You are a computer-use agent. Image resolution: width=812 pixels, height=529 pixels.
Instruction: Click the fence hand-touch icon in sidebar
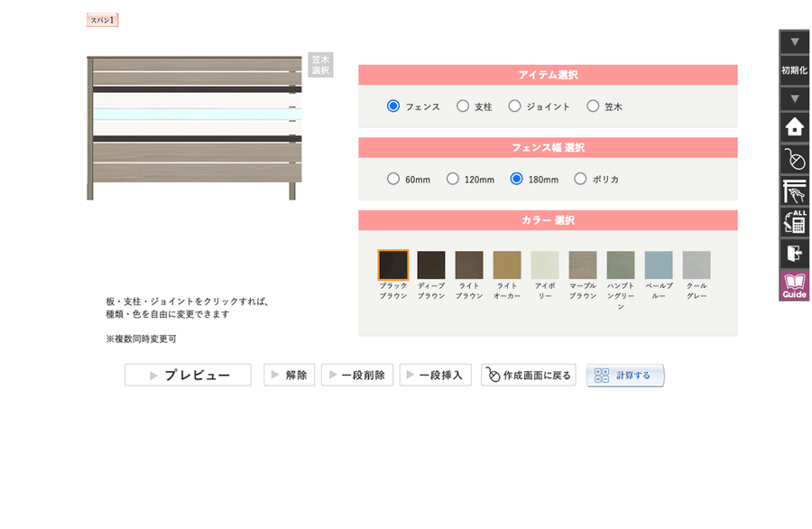794,190
